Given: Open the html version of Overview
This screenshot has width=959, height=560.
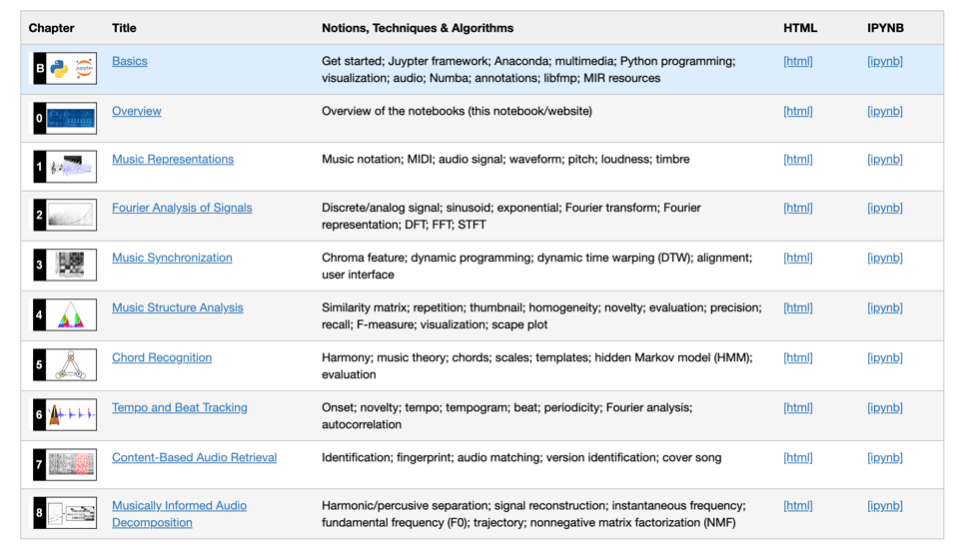Looking at the screenshot, I should (x=798, y=111).
